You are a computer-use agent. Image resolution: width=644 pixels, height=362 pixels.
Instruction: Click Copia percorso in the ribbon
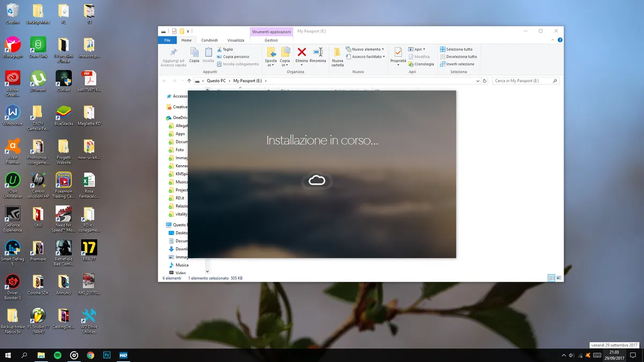click(233, 57)
